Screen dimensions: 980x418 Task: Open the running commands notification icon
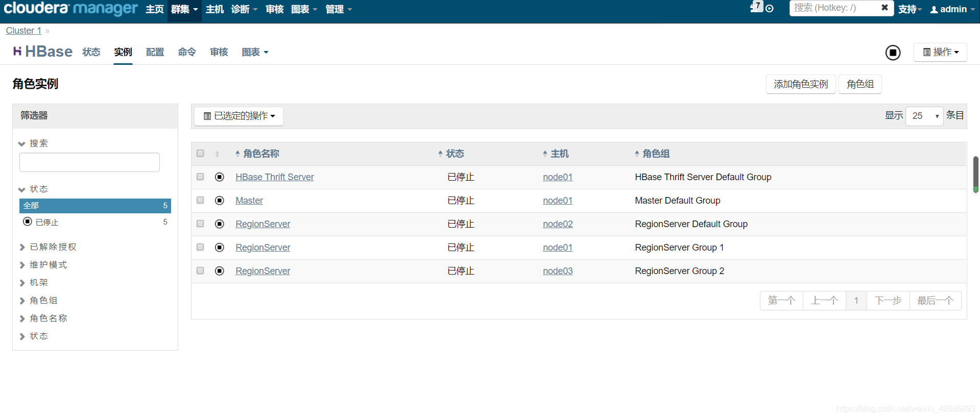[x=770, y=9]
